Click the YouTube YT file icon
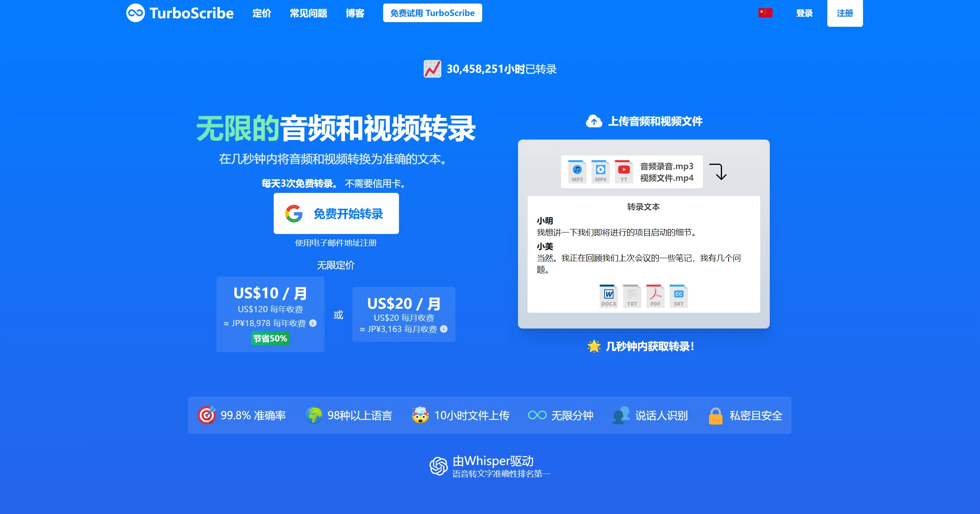 (x=624, y=171)
